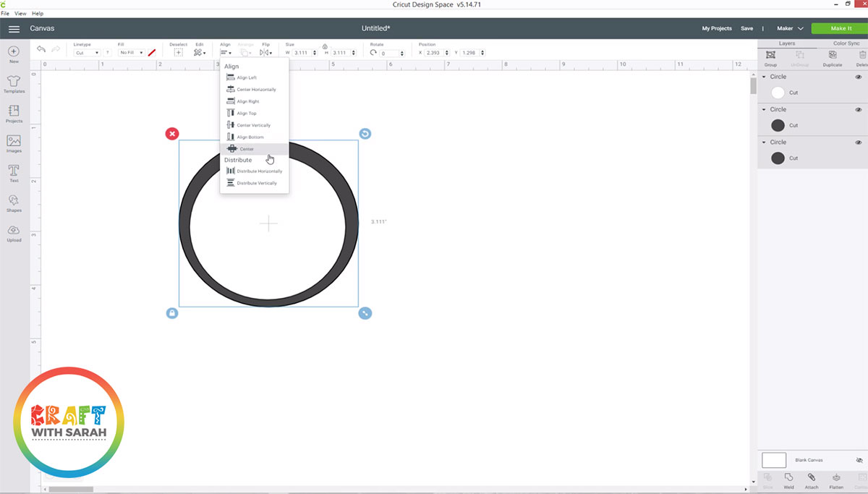Click the X position field
Screen dimensions: 868x494
[x=434, y=53]
